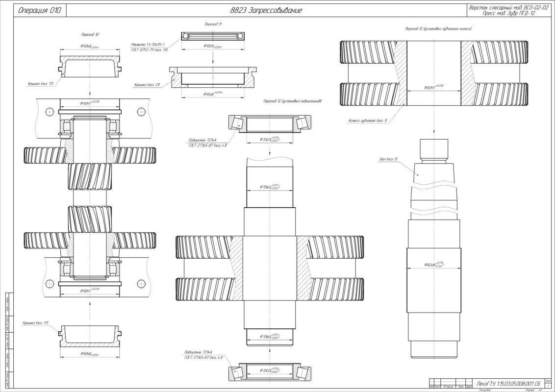Select the upper "Крышка (поз. 17)" callout
The height and width of the screenshot is (392, 555).
(x=40, y=84)
